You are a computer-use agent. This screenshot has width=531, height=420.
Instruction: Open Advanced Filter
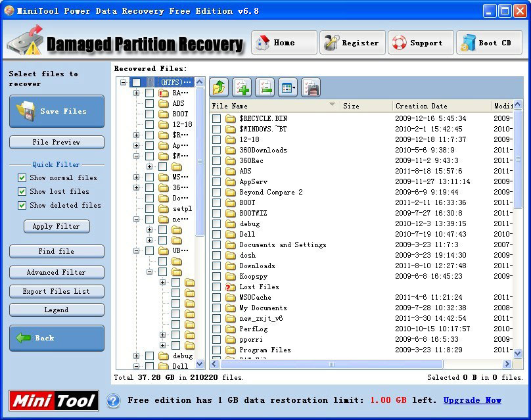pos(57,272)
